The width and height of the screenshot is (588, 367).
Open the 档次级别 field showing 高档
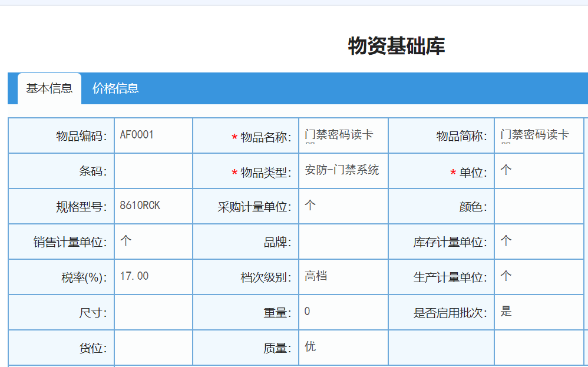[343, 276]
